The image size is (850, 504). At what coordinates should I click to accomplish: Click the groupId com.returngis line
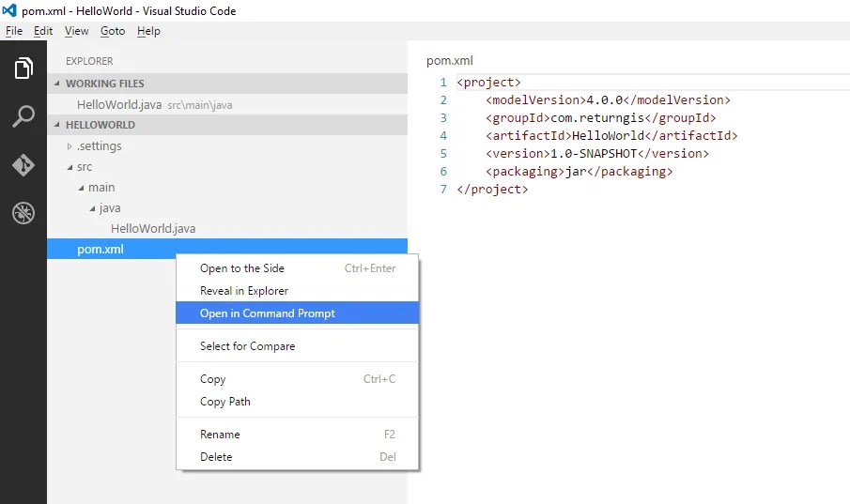tap(601, 118)
